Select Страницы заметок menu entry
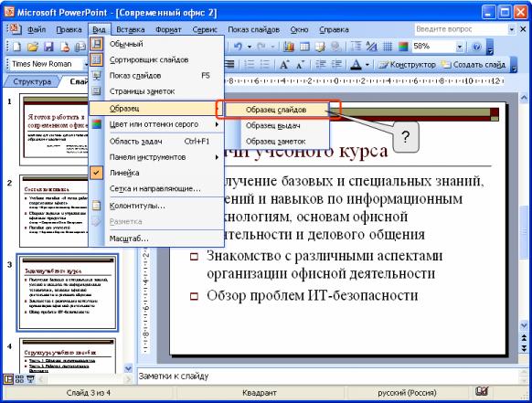Viewport: 532px width, 403px height. click(156, 91)
